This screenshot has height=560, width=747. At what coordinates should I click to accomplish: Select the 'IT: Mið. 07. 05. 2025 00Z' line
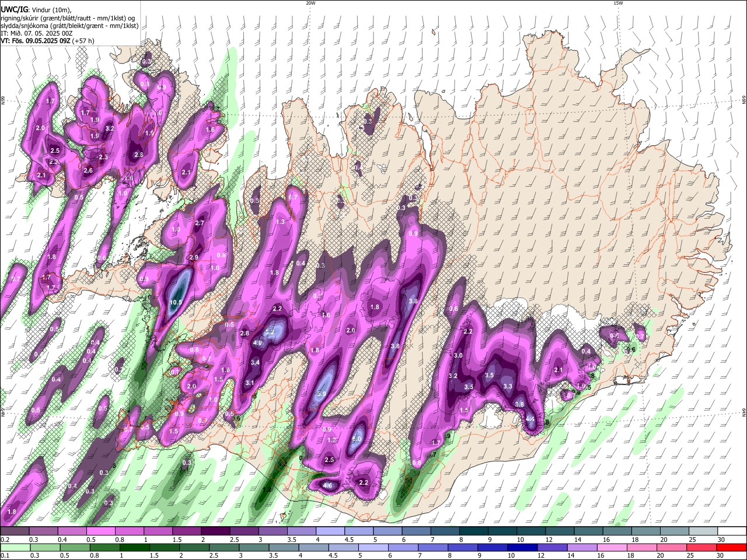pos(36,33)
